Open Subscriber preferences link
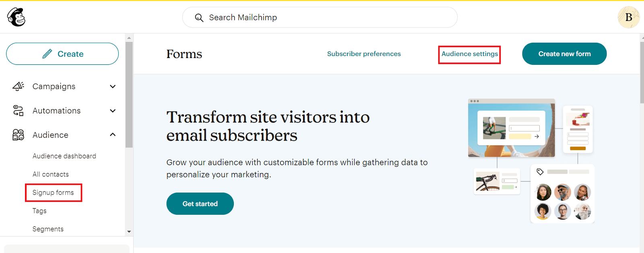This screenshot has width=644, height=253. pyautogui.click(x=364, y=54)
